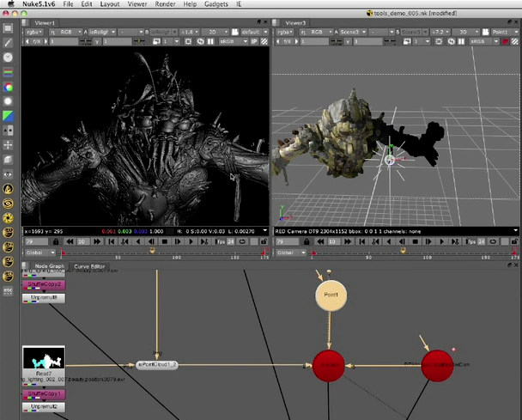Toggle Viewer1 pause button
This screenshot has height=420, width=522.
pyautogui.click(x=210, y=41)
